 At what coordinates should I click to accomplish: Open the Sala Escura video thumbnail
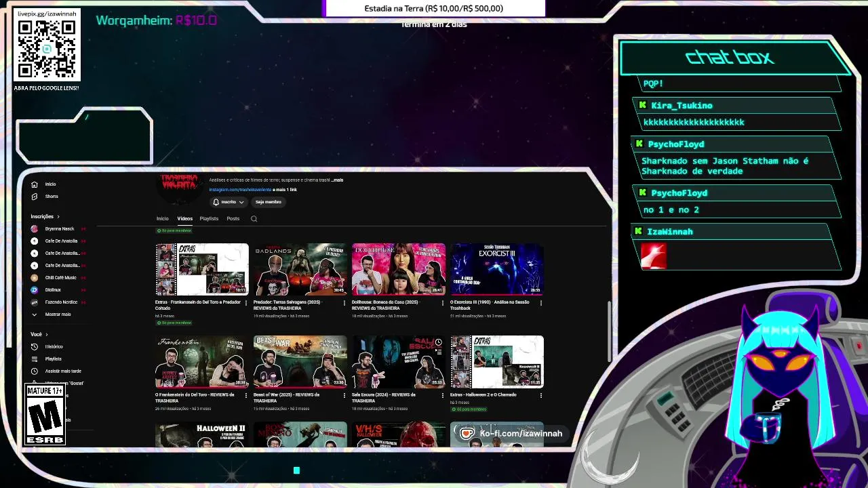(x=399, y=362)
